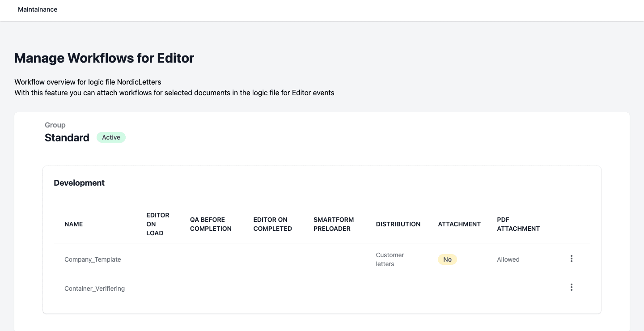Open the Maintainance menu item

pyautogui.click(x=38, y=9)
